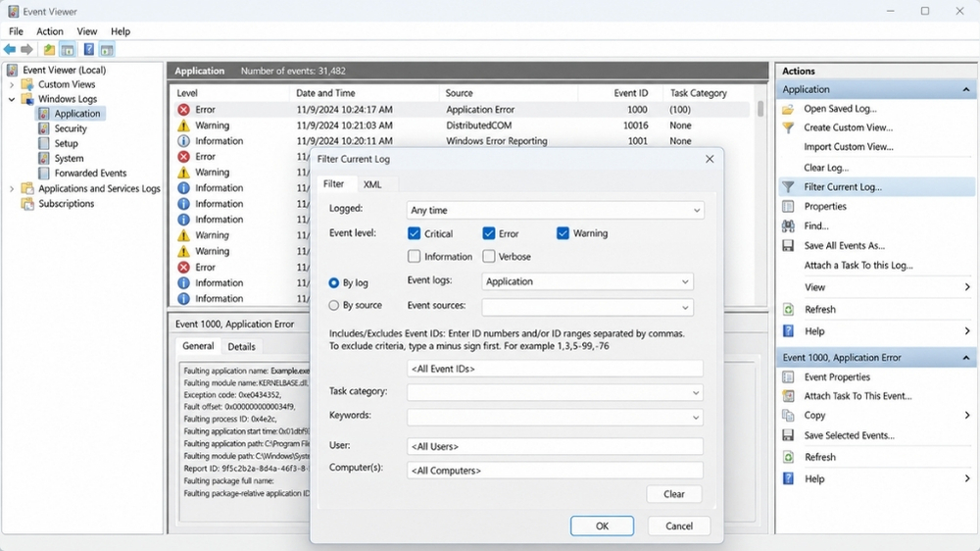
Task: Open the View menu
Action: click(87, 31)
